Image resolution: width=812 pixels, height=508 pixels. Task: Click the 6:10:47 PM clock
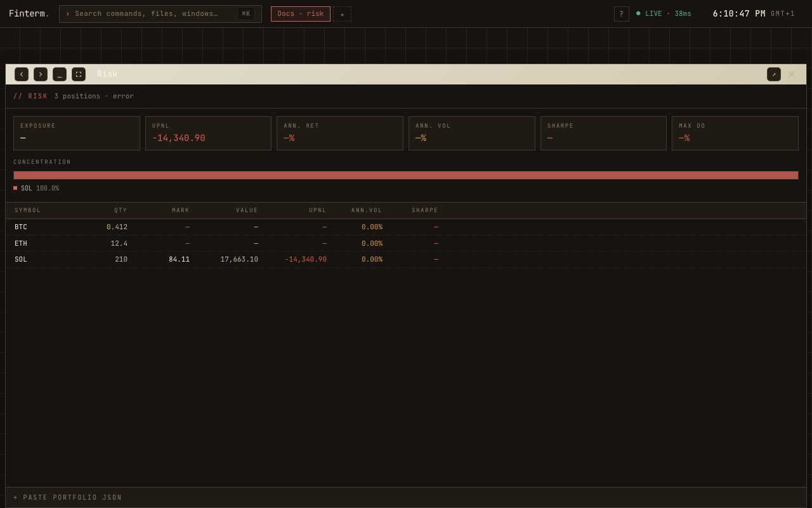[x=739, y=14]
